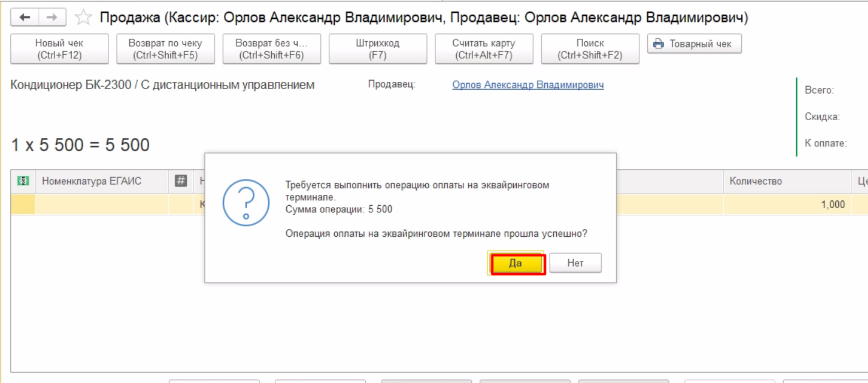Image resolution: width=868 pixels, height=383 pixels.
Task: Open Поиск (Ctrl+Shift+F2)
Action: [590, 49]
